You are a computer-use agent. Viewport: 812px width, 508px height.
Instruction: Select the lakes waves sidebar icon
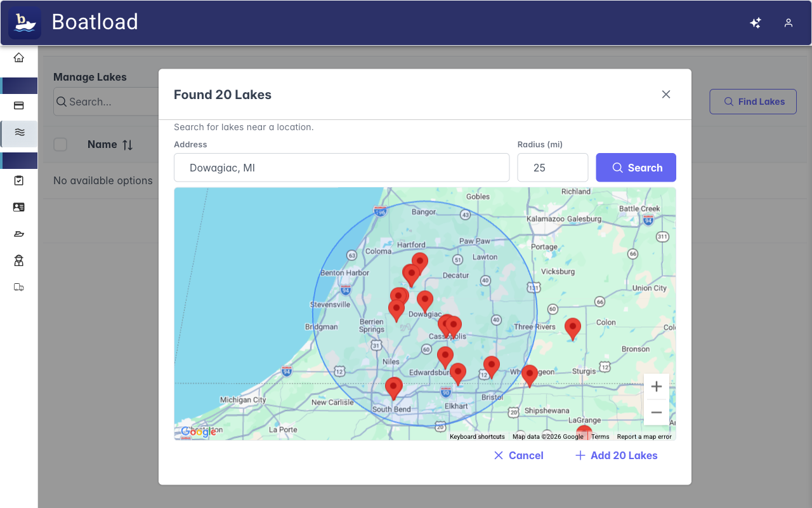click(20, 133)
